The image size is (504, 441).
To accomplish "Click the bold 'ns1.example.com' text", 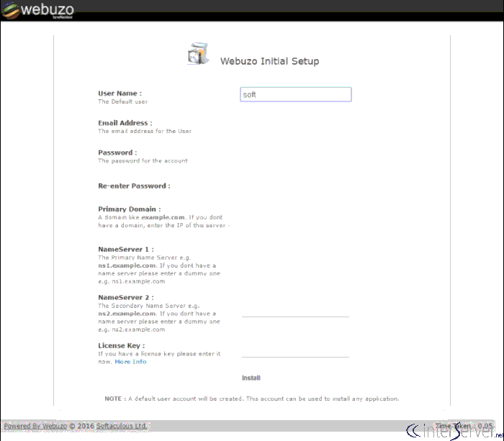I will click(x=127, y=265).
